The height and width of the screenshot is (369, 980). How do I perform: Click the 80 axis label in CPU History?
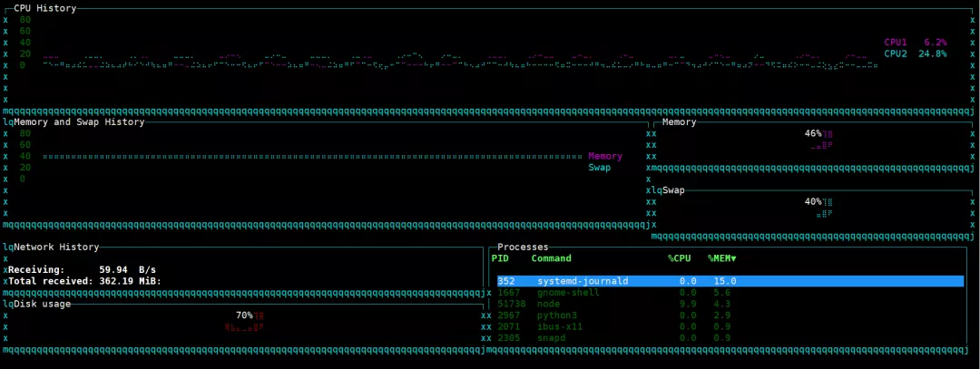tap(25, 19)
